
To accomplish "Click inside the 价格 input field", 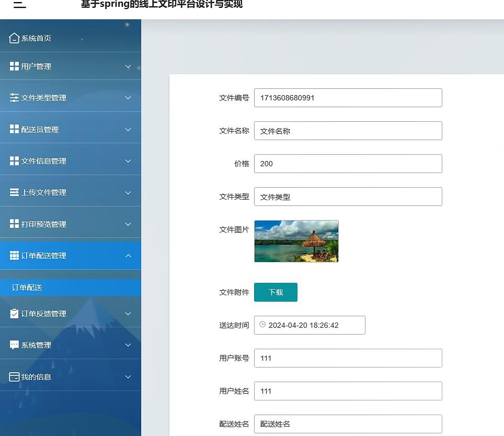I will [x=348, y=163].
